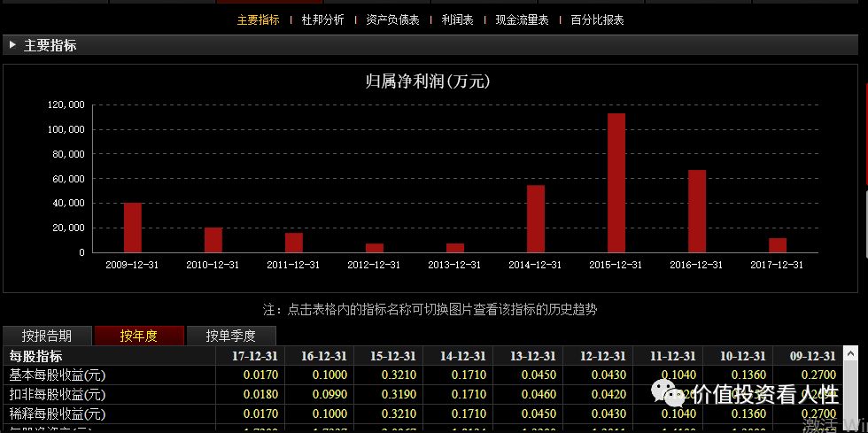Click the 2015-12-31 x-axis label

coord(616,265)
